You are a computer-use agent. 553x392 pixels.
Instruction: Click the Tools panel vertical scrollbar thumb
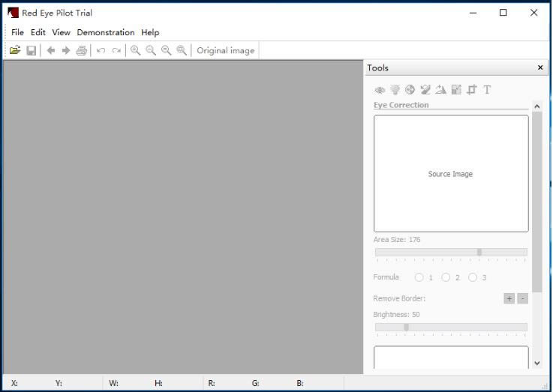pos(537,202)
